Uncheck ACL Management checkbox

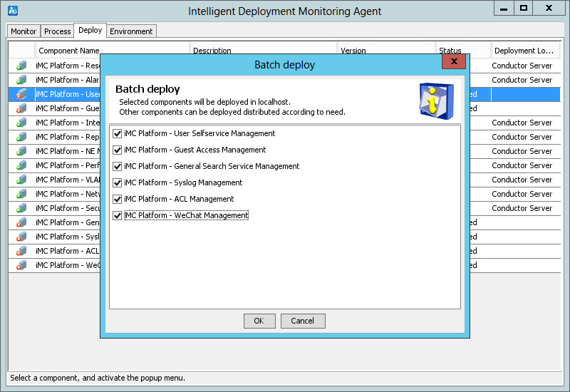coord(117,199)
